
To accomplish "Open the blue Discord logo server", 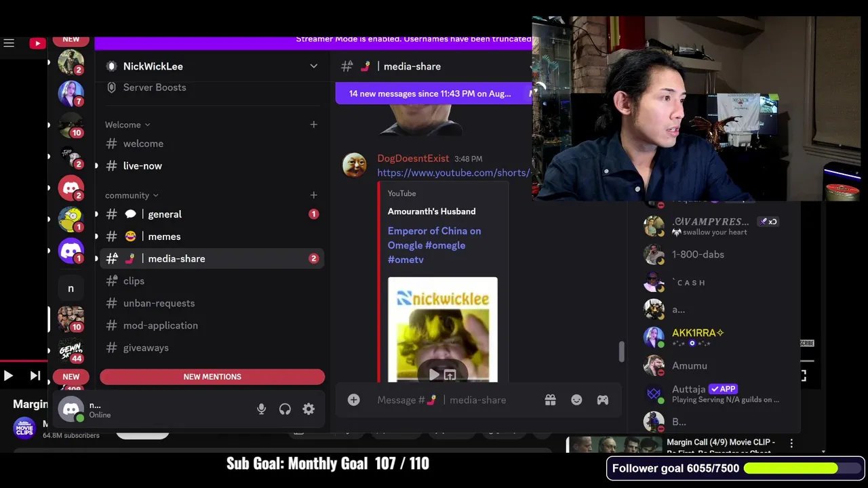I will (71, 251).
